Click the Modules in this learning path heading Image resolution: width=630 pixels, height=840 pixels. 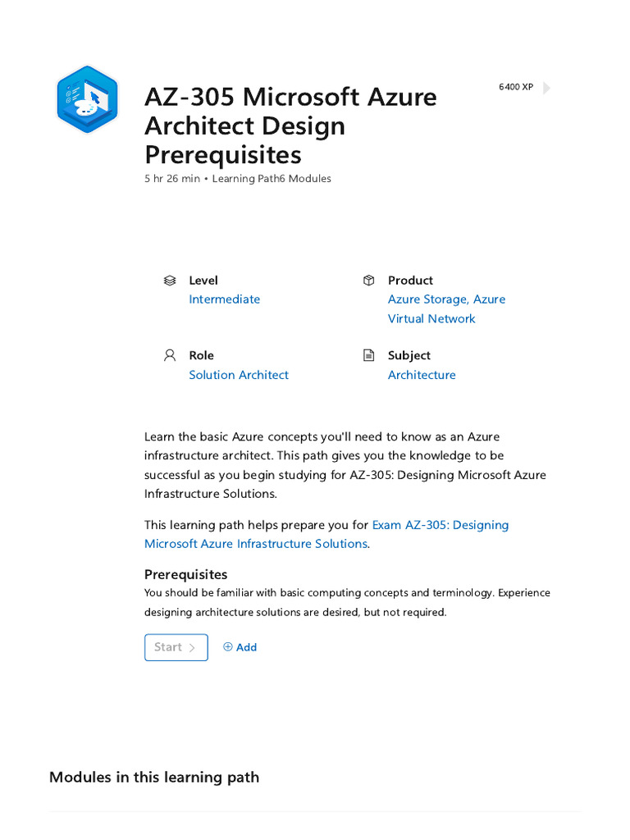pos(154,777)
